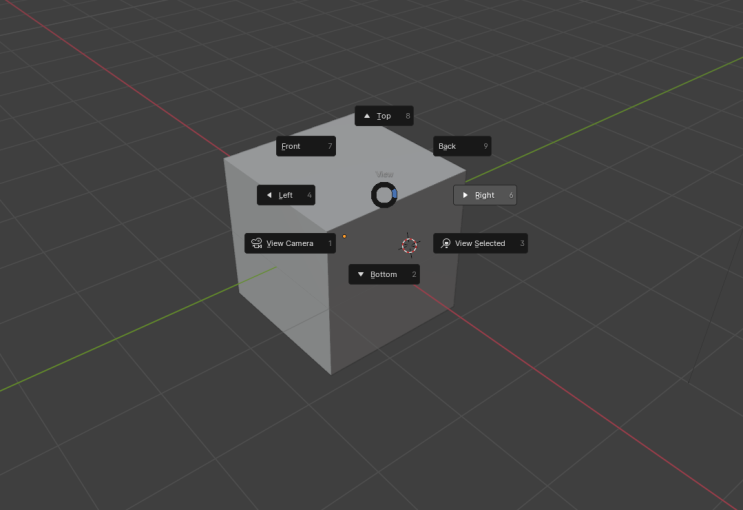Choose Bottom view in pie menu
Screen dimensions: 743x510
point(384,274)
